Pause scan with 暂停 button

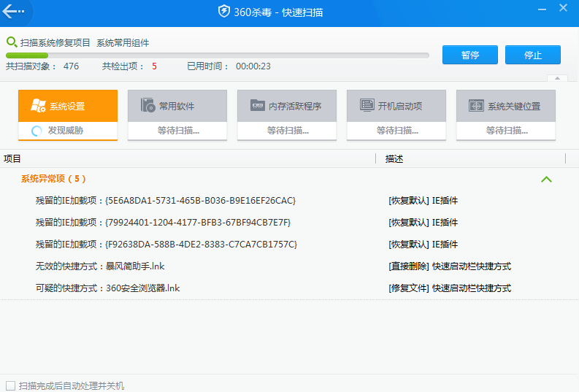click(x=470, y=55)
